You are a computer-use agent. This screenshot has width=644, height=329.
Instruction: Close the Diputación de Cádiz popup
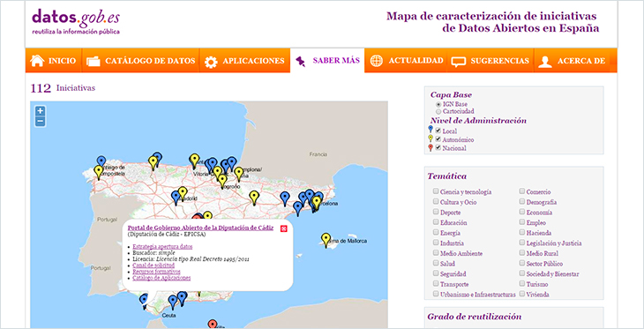coord(283,228)
